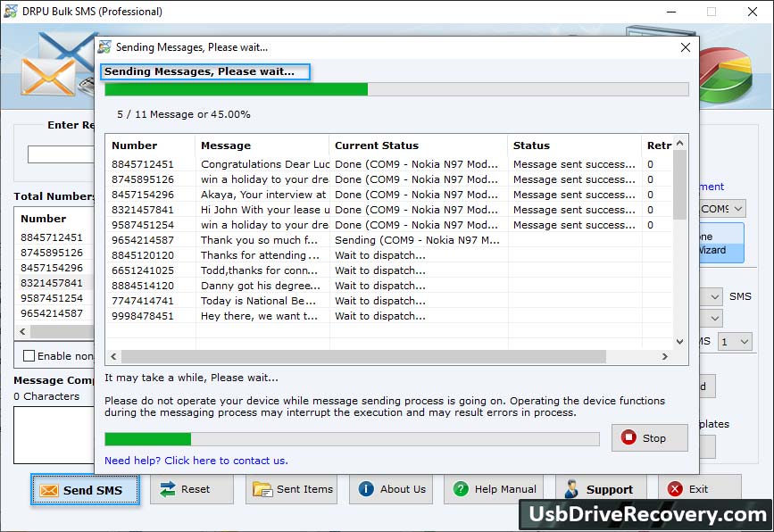Select the table row for number 8845712451

click(389, 164)
